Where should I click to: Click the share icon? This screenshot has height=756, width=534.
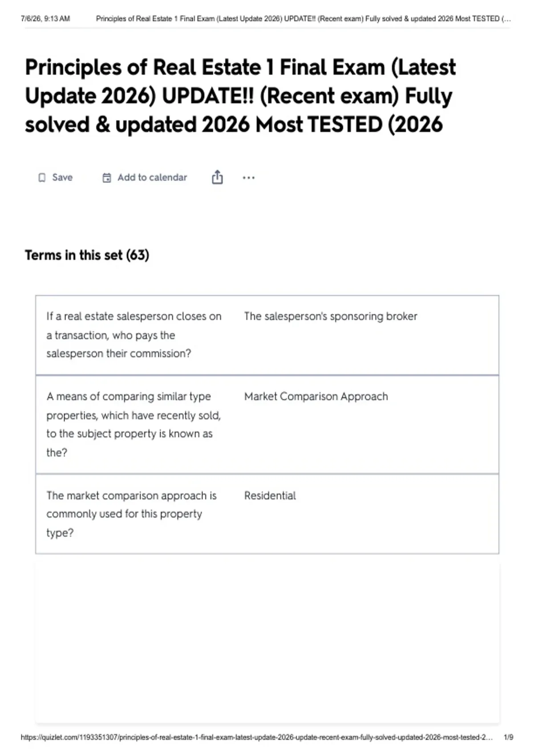[217, 177]
